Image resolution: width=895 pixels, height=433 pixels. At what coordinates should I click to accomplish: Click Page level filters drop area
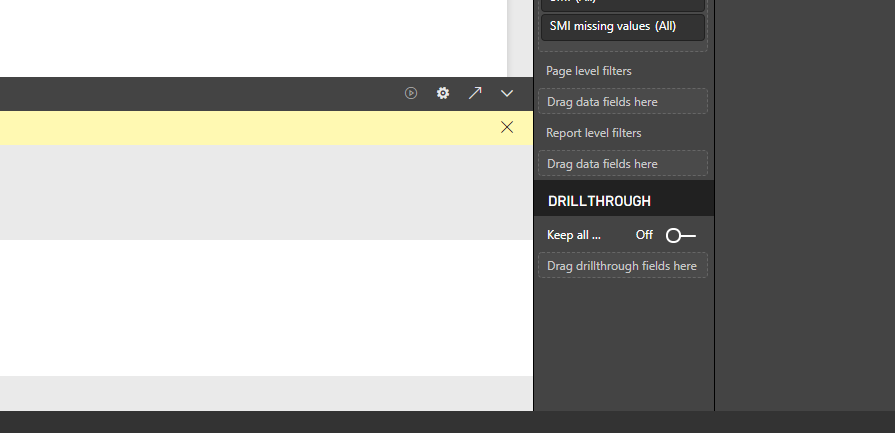[623, 102]
